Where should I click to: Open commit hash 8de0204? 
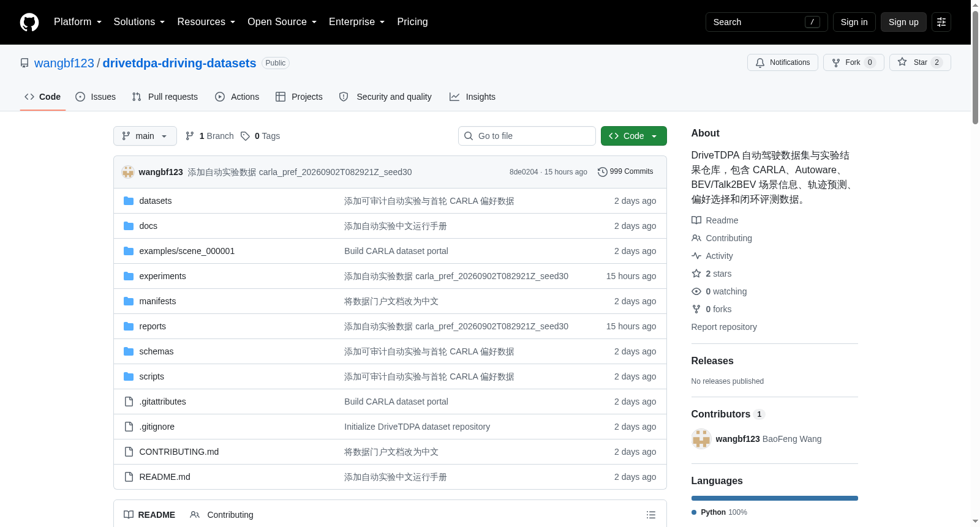524,172
